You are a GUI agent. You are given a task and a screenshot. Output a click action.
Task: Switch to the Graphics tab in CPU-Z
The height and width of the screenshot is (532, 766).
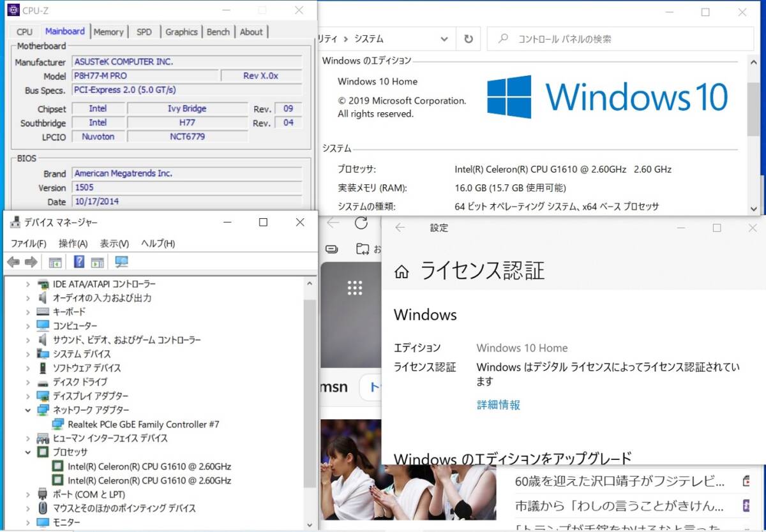pyautogui.click(x=181, y=32)
